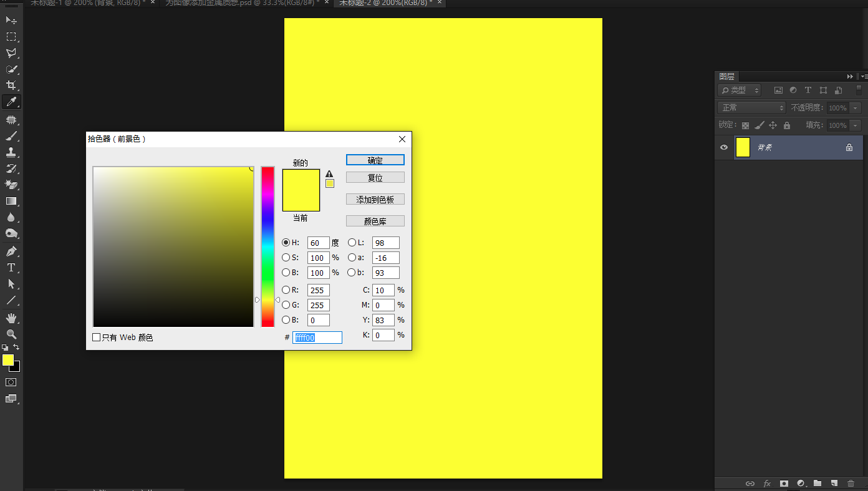The image size is (868, 491).
Task: Filter layers by shape layers icon
Action: (823, 90)
